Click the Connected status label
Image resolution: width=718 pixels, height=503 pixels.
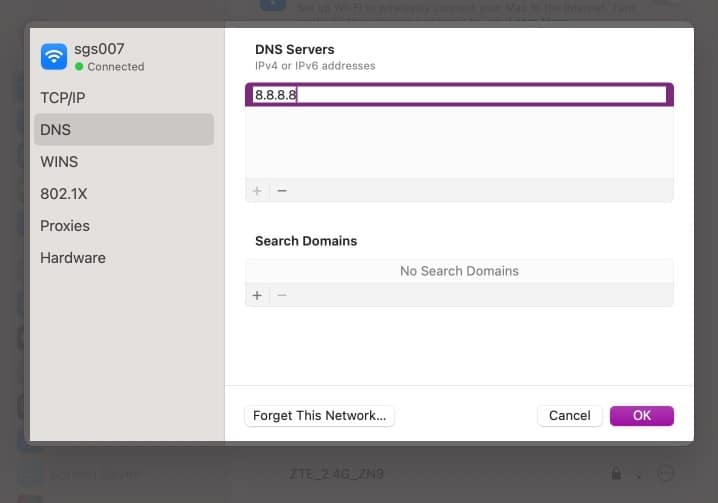(x=116, y=67)
